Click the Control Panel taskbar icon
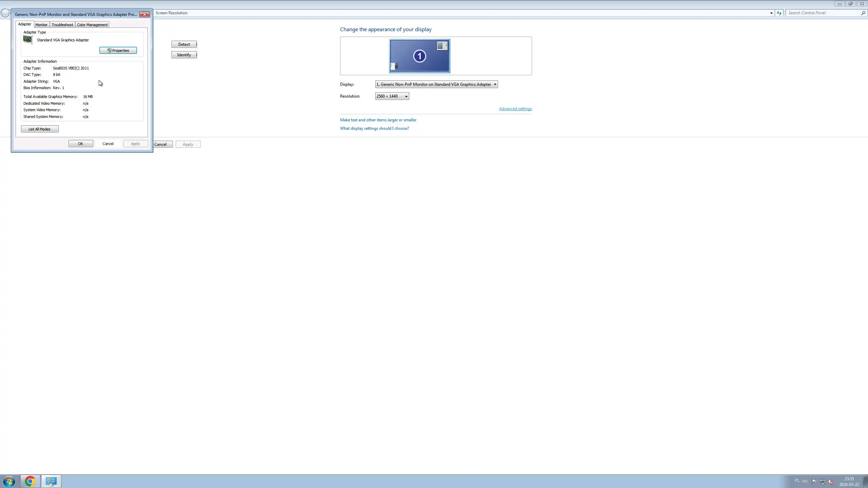 tap(51, 481)
